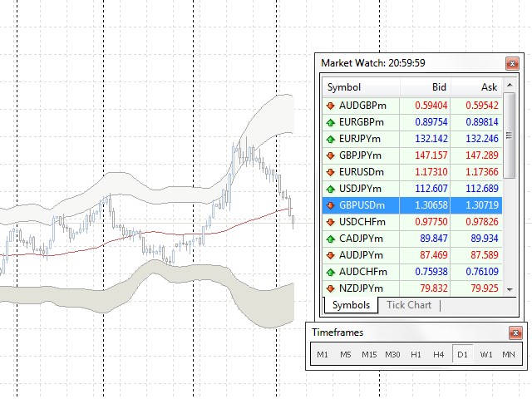The width and height of the screenshot is (532, 399).
Task: Close the Timeframes toolbar panel
Action: (x=515, y=333)
